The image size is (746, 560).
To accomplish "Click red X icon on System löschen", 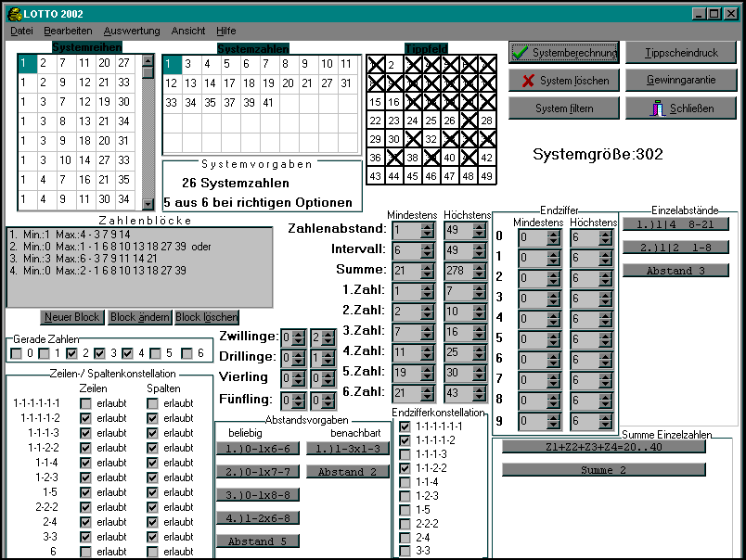I will 528,81.
